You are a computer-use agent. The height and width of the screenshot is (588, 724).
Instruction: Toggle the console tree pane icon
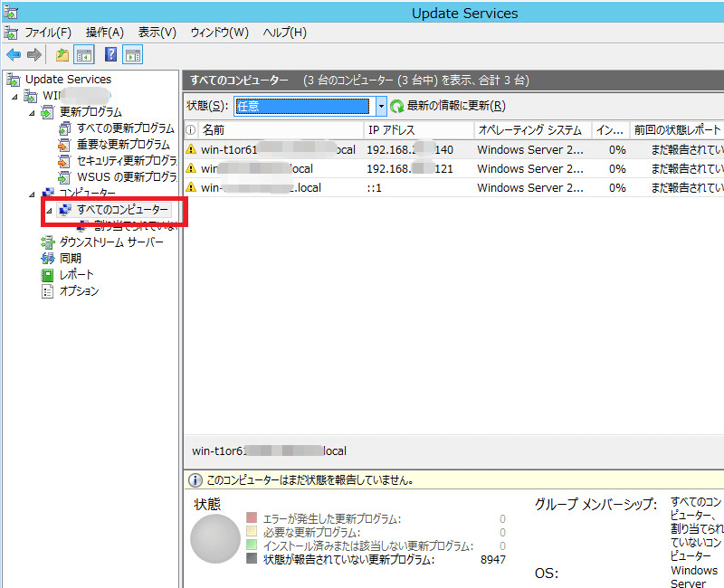84,55
